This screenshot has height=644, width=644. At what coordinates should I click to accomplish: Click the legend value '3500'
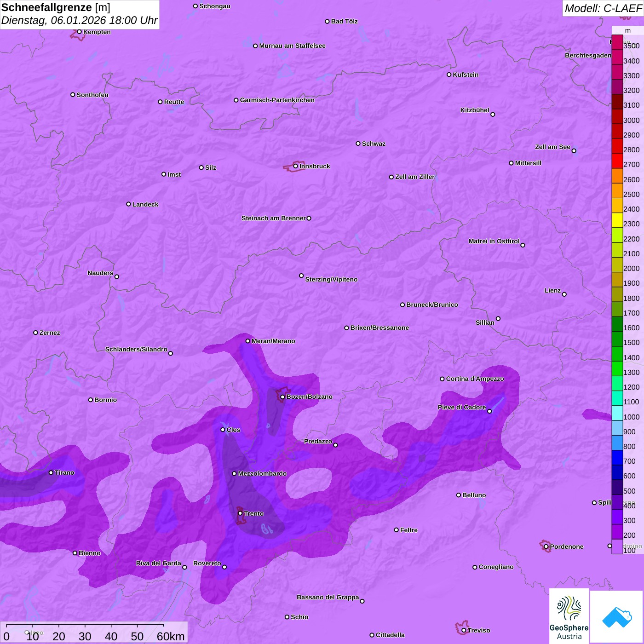tap(632, 46)
